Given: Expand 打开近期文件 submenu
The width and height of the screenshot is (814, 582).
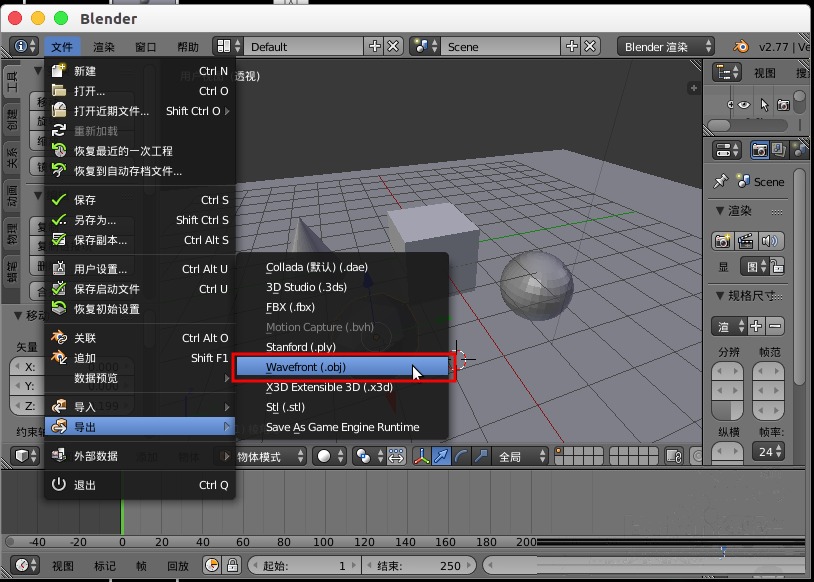Looking at the screenshot, I should click(140, 111).
